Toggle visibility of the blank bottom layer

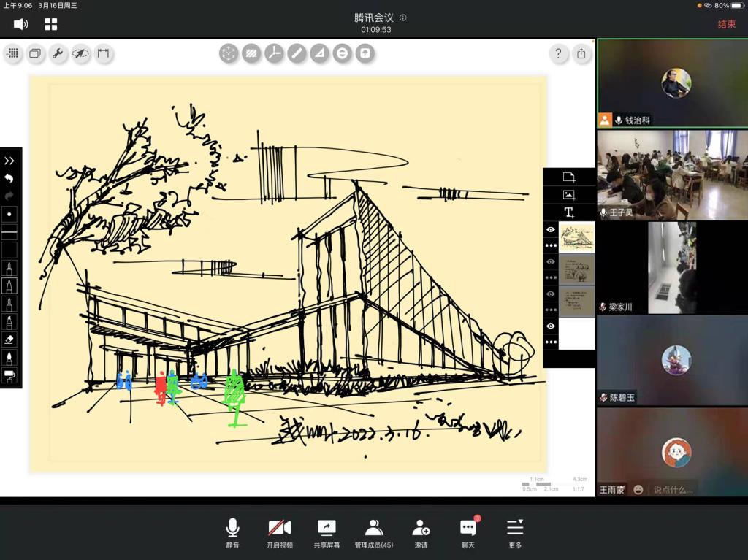[551, 326]
